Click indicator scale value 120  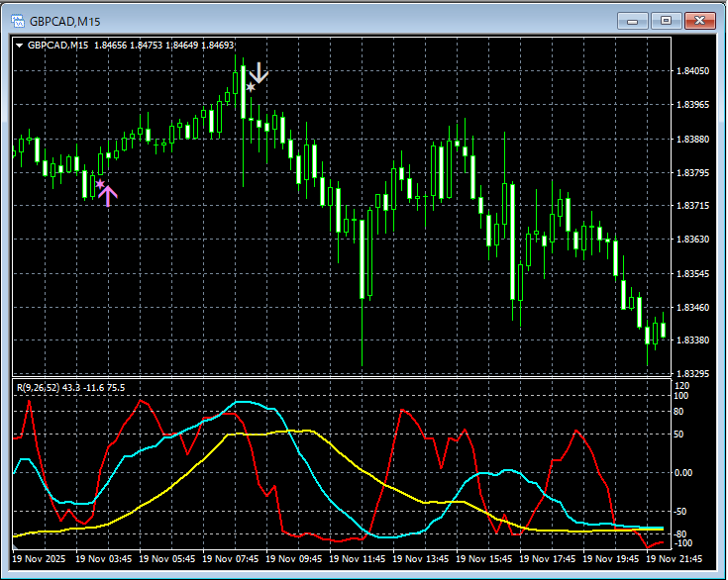click(682, 386)
